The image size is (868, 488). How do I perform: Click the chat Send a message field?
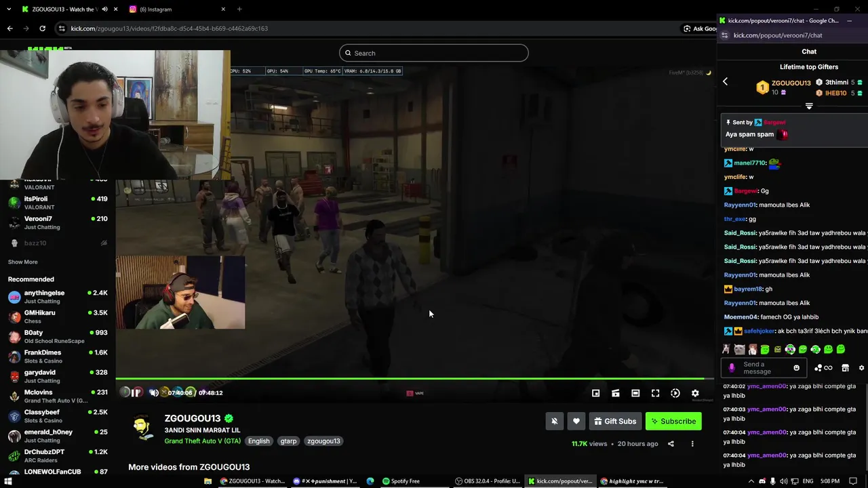tap(764, 368)
